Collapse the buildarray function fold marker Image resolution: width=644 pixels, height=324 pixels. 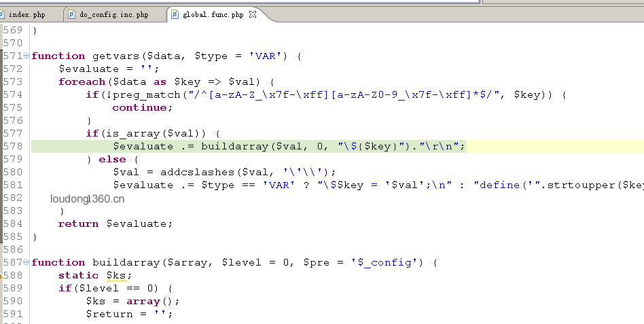(26, 262)
